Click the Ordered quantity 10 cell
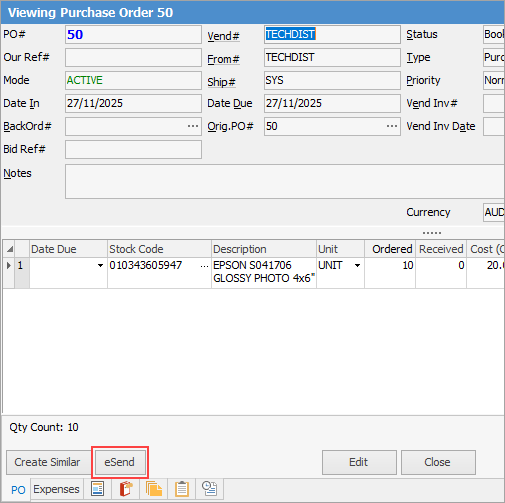This screenshot has width=505, height=503. (390, 273)
